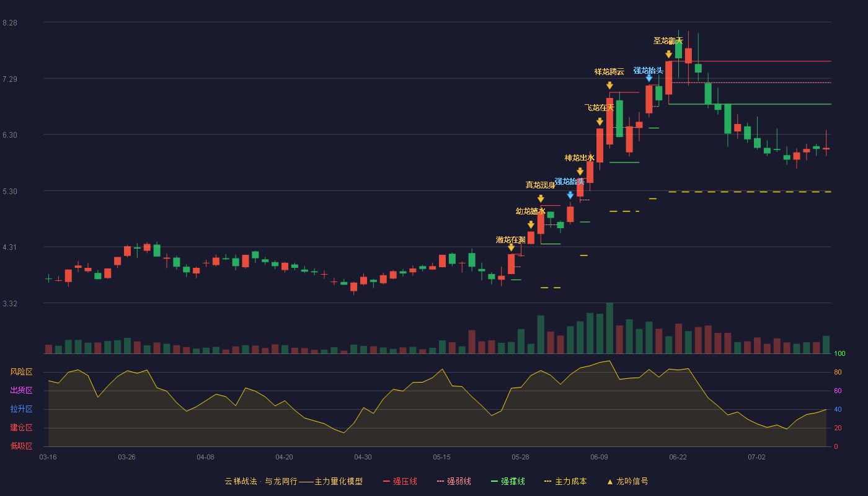Click the 飞龙在天 signal arrow
868x496 pixels.
click(600, 122)
